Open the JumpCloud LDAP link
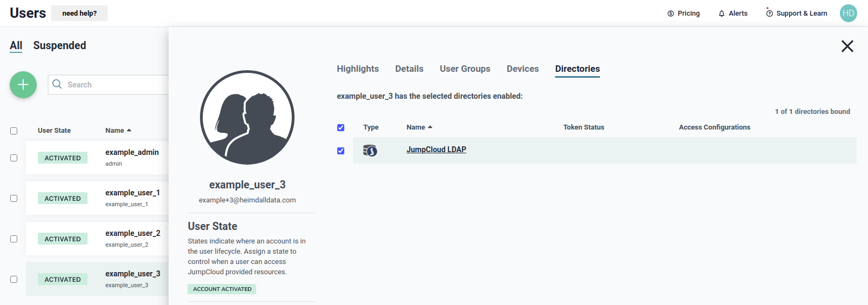 click(x=436, y=150)
